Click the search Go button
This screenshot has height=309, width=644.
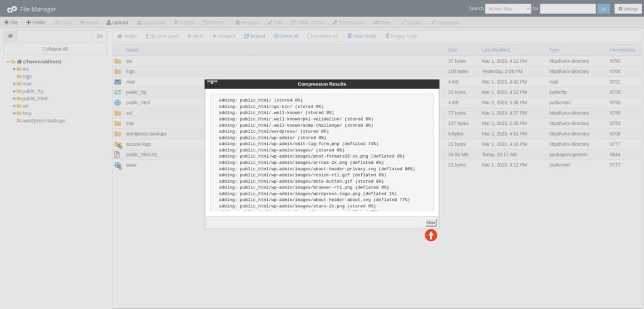603,9
